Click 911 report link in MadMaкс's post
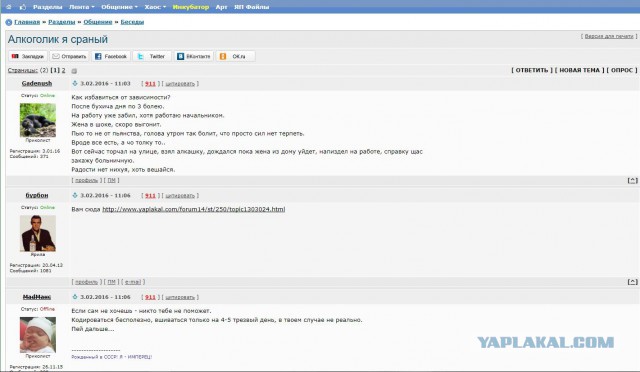This screenshot has width=640, height=372. [x=150, y=297]
